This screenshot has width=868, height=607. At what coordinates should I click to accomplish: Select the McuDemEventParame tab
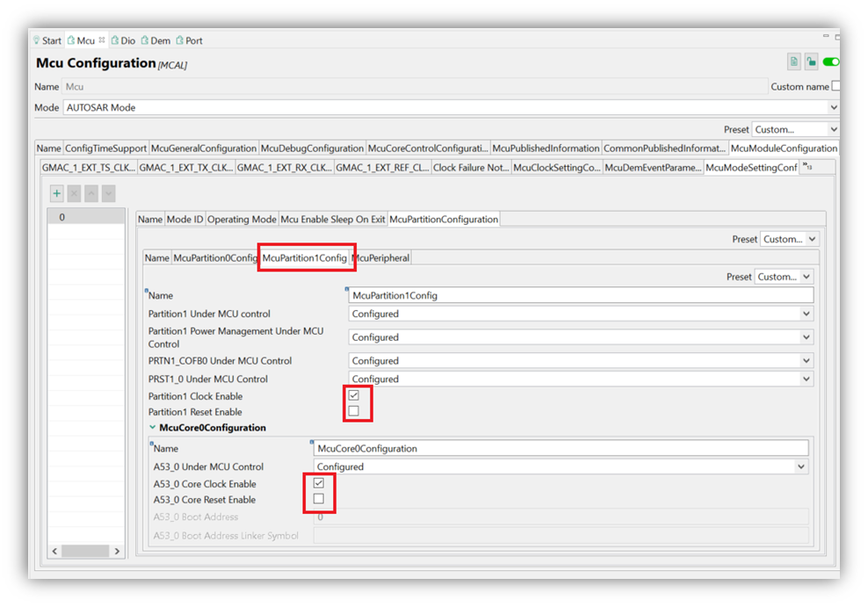[x=654, y=167]
